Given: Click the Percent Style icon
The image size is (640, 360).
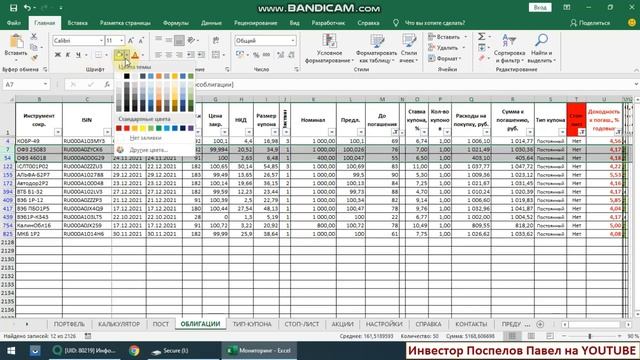Looking at the screenshot, I should coord(256,55).
